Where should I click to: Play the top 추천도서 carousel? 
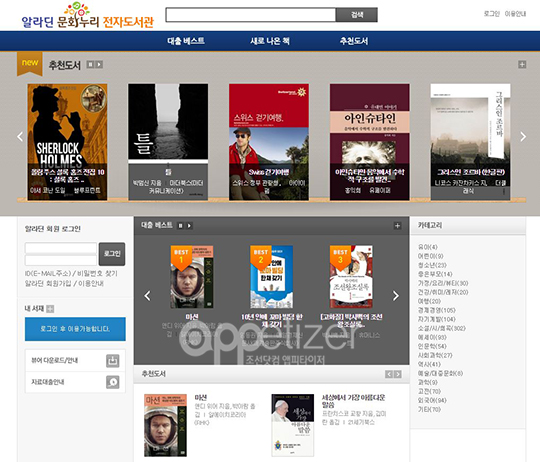99,64
